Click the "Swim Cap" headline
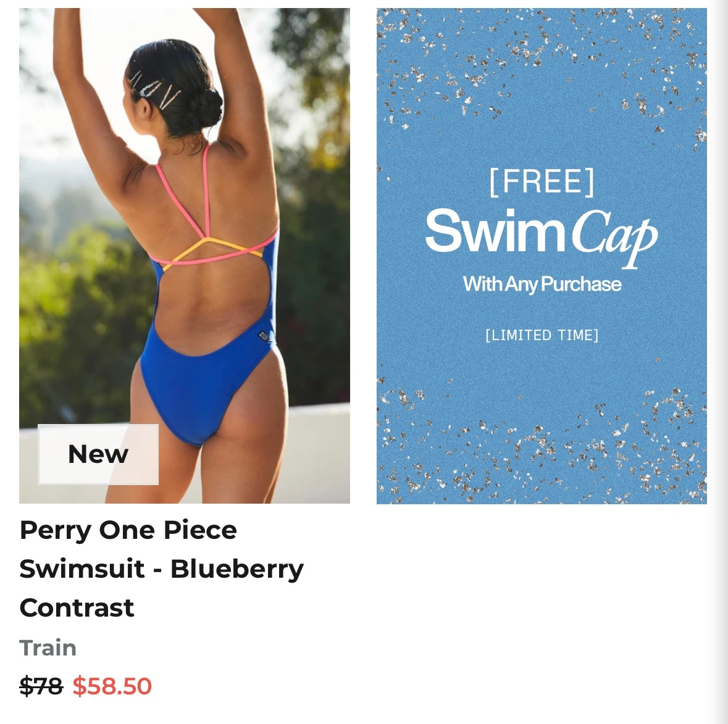 [x=542, y=236]
